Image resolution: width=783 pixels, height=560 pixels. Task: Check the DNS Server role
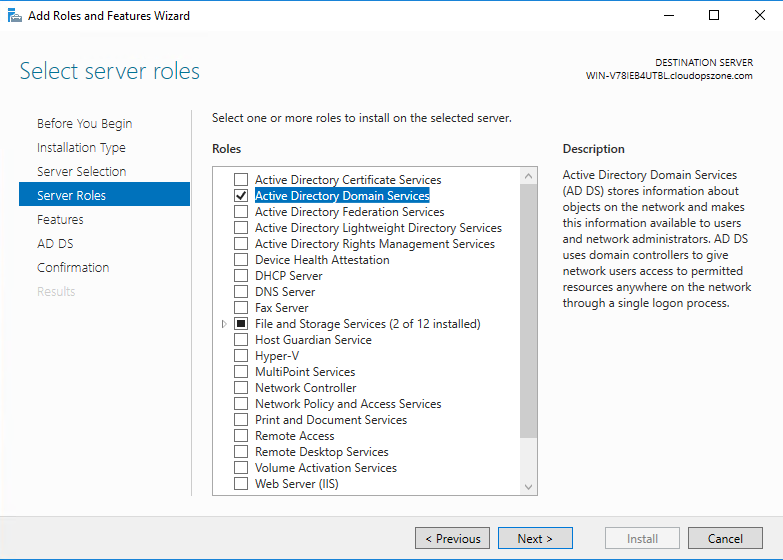pyautogui.click(x=241, y=291)
